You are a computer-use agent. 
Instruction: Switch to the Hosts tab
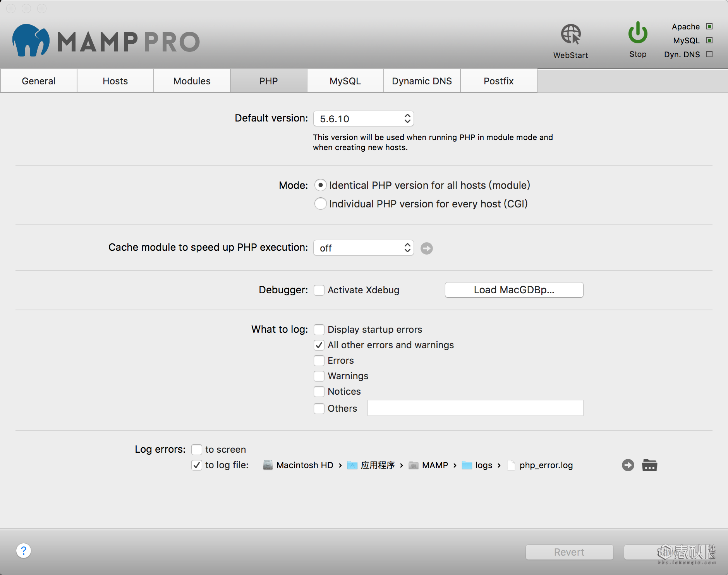(115, 81)
